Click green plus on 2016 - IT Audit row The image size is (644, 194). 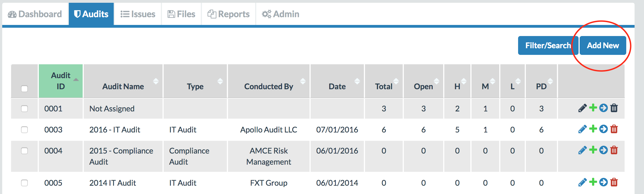(x=593, y=128)
